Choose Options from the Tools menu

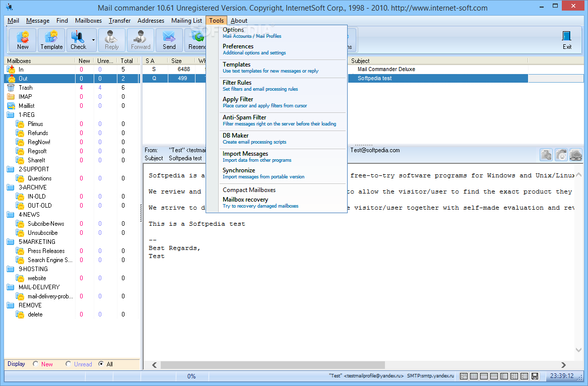point(282,33)
